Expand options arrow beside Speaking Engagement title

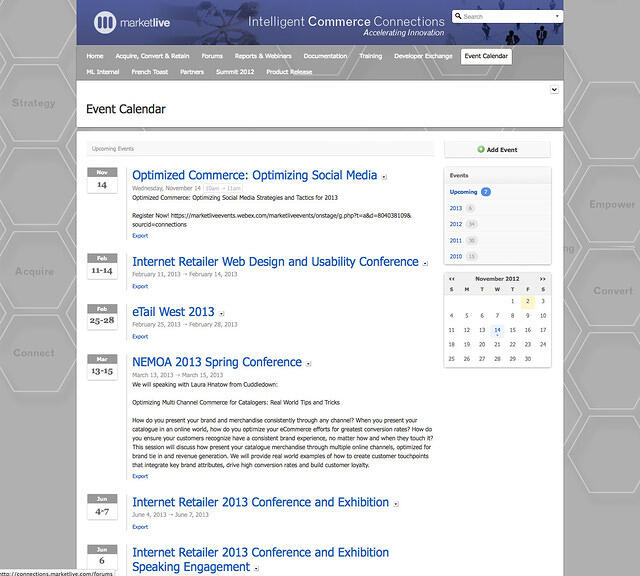(256, 568)
